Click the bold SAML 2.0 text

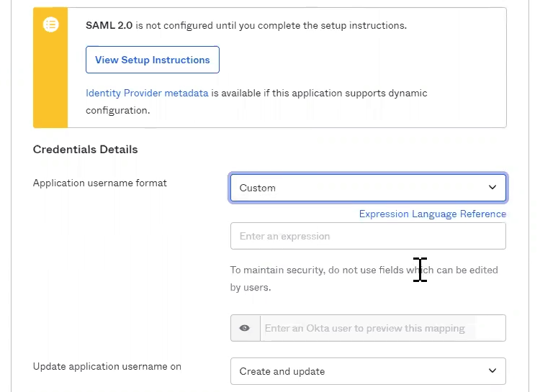pos(109,25)
